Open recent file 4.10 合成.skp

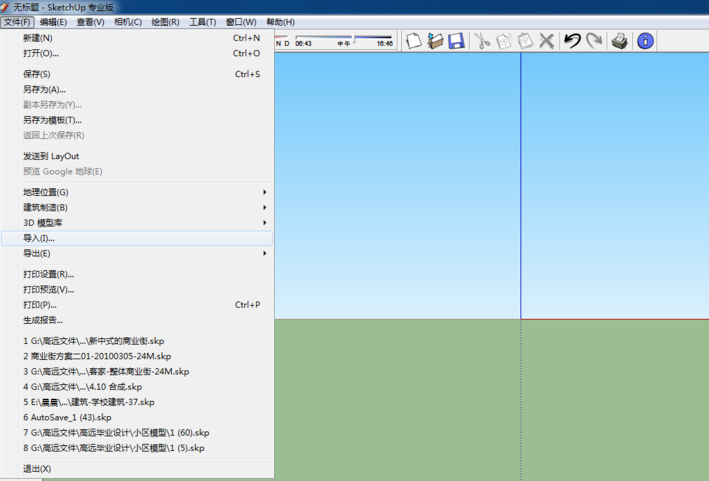coord(137,387)
